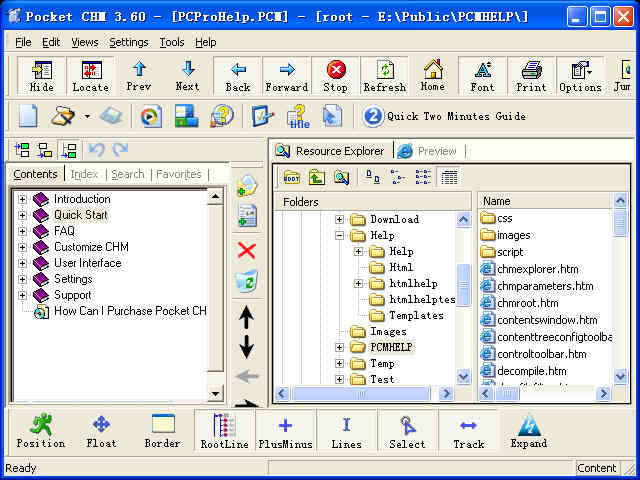The width and height of the screenshot is (640, 480).
Task: Click the recycle bin icon
Action: click(x=247, y=281)
